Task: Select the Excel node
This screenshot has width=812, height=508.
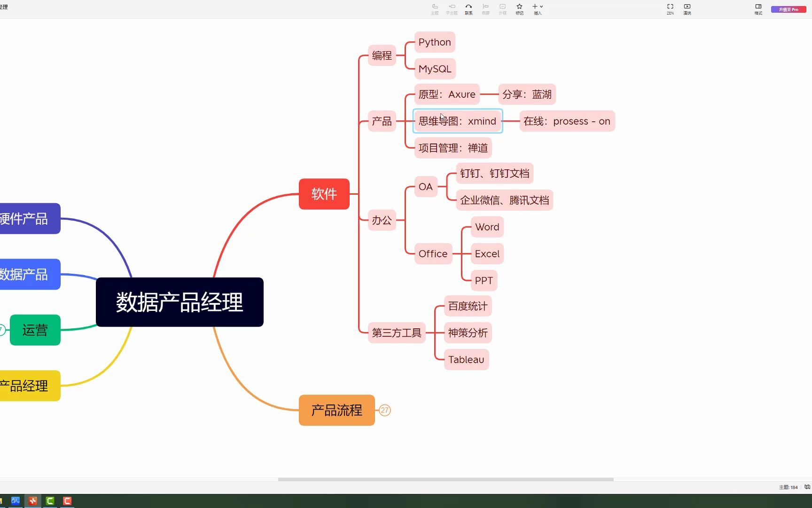Action: click(487, 254)
